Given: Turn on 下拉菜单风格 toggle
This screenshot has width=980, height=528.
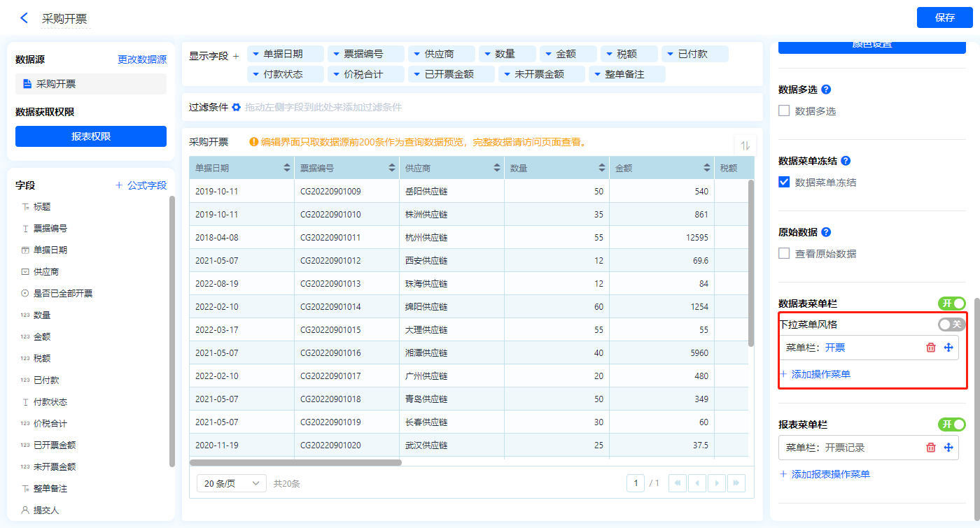Looking at the screenshot, I should (951, 324).
